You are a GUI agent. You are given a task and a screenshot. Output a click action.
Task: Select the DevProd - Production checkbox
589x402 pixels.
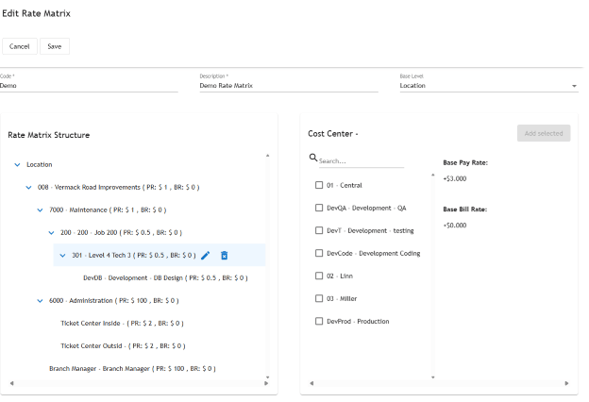click(x=319, y=321)
